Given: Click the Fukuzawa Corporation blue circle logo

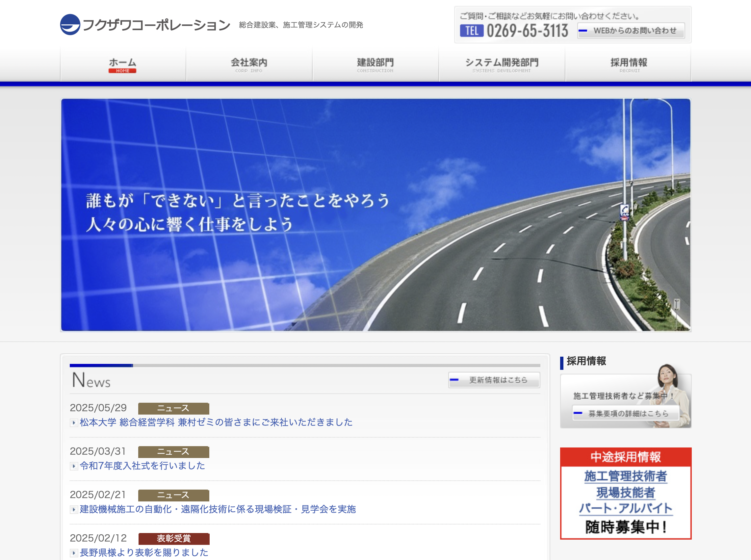Looking at the screenshot, I should coord(70,24).
